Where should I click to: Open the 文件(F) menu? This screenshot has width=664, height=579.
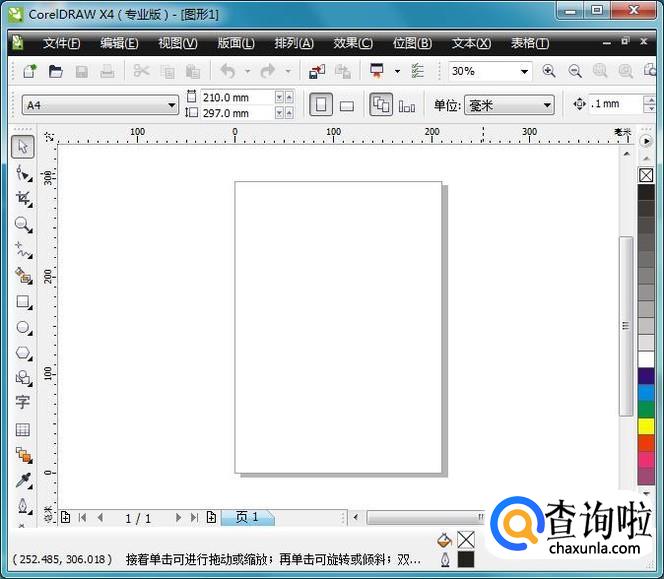click(x=61, y=43)
